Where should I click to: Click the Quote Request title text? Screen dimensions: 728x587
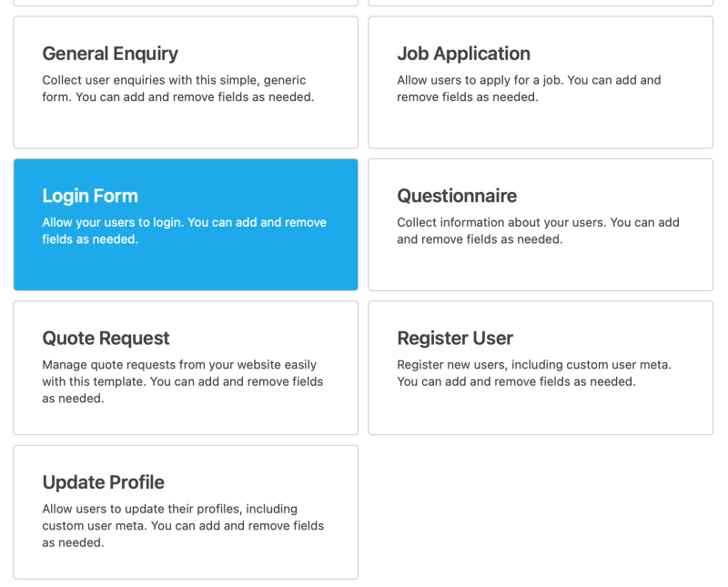coord(106,338)
